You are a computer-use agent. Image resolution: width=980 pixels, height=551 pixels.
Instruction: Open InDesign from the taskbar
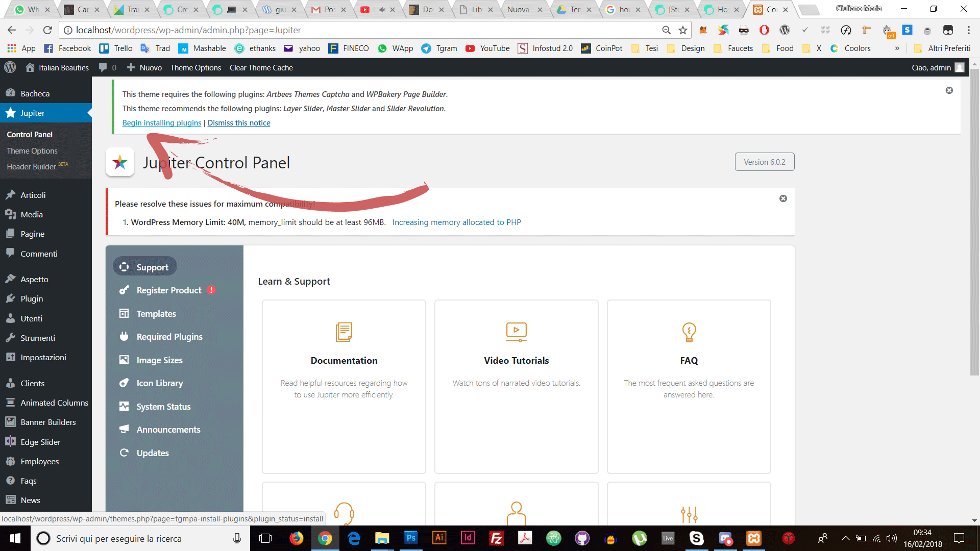point(468,538)
